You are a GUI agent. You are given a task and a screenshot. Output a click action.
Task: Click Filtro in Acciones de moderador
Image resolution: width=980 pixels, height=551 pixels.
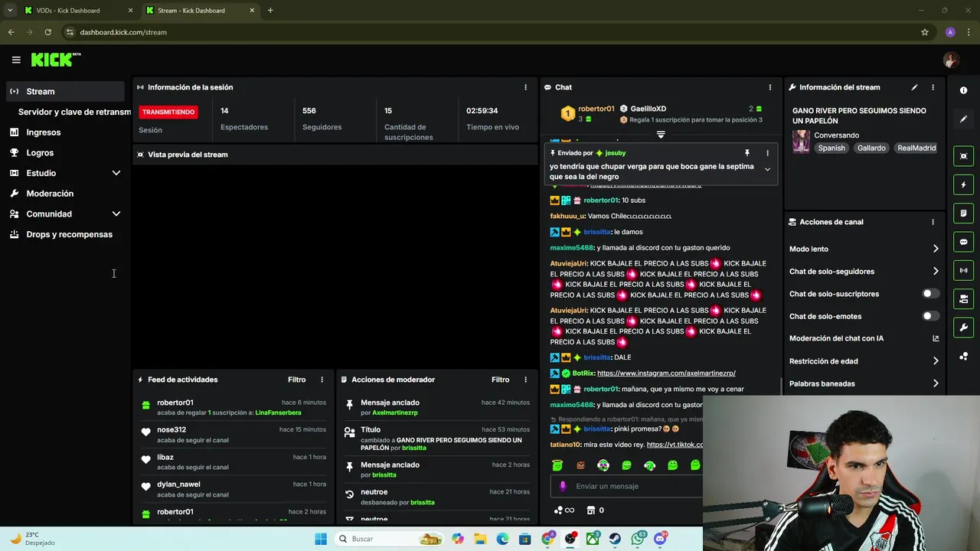[501, 380]
